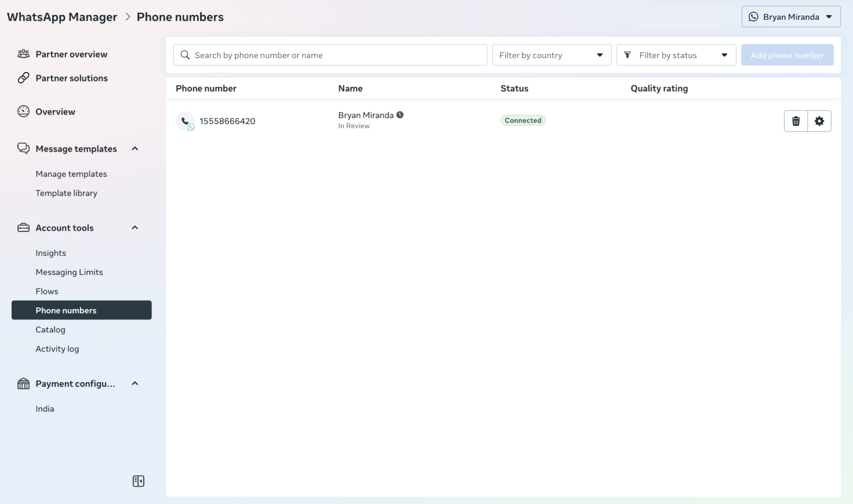Click the trash delete icon for 15558666420

[x=796, y=121]
